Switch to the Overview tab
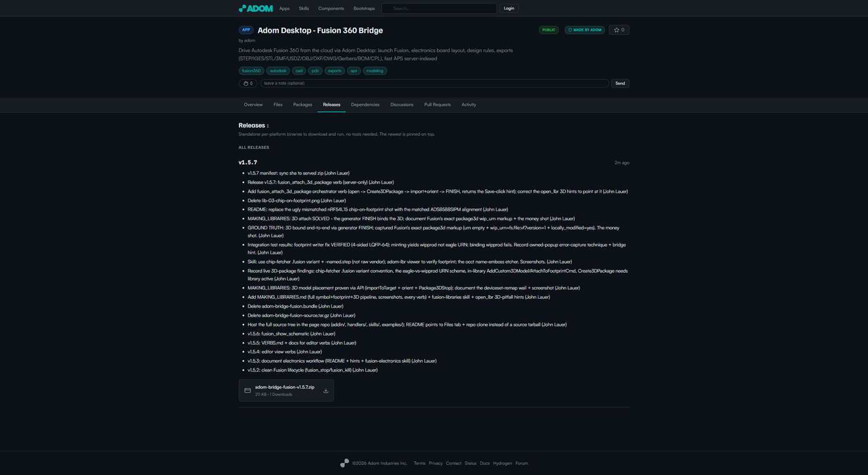Screen dimensions: 868x475 pos(253,105)
